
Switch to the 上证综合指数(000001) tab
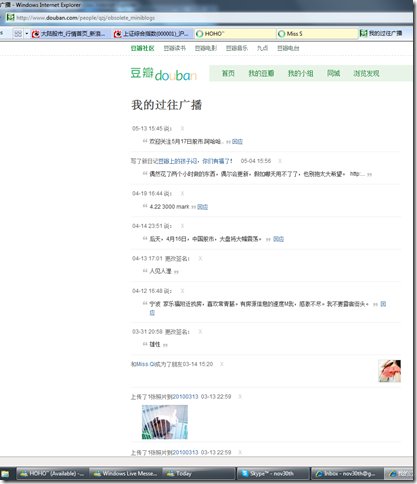pyautogui.click(x=153, y=33)
